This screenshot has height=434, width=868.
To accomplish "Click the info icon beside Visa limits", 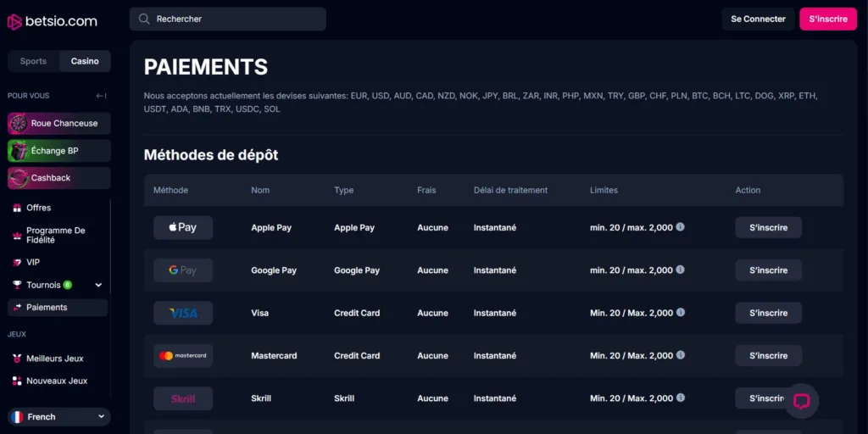I will pyautogui.click(x=680, y=313).
